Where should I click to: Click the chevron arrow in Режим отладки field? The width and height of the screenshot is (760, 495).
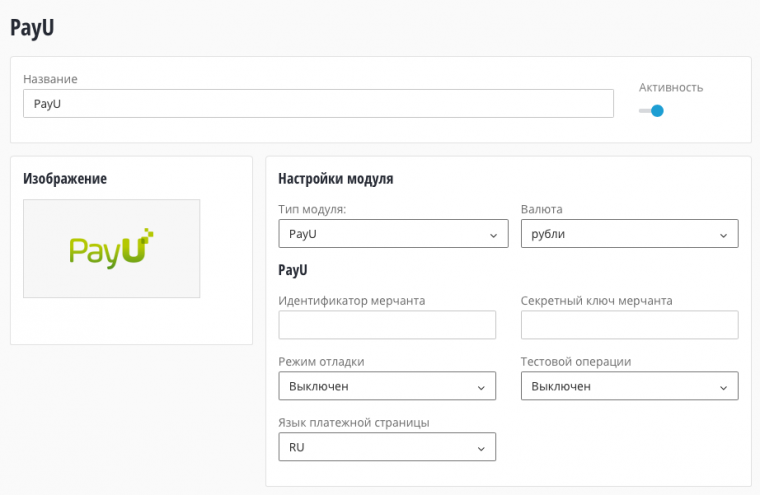click(x=482, y=387)
